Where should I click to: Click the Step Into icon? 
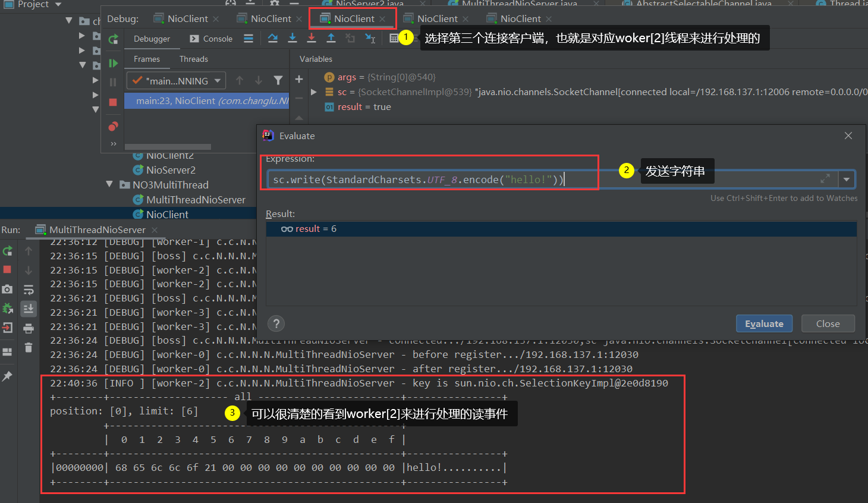[x=293, y=39]
